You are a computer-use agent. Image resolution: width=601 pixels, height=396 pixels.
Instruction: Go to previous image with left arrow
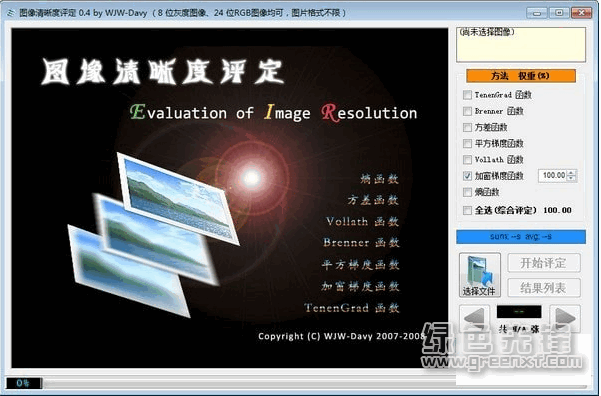coord(474,318)
